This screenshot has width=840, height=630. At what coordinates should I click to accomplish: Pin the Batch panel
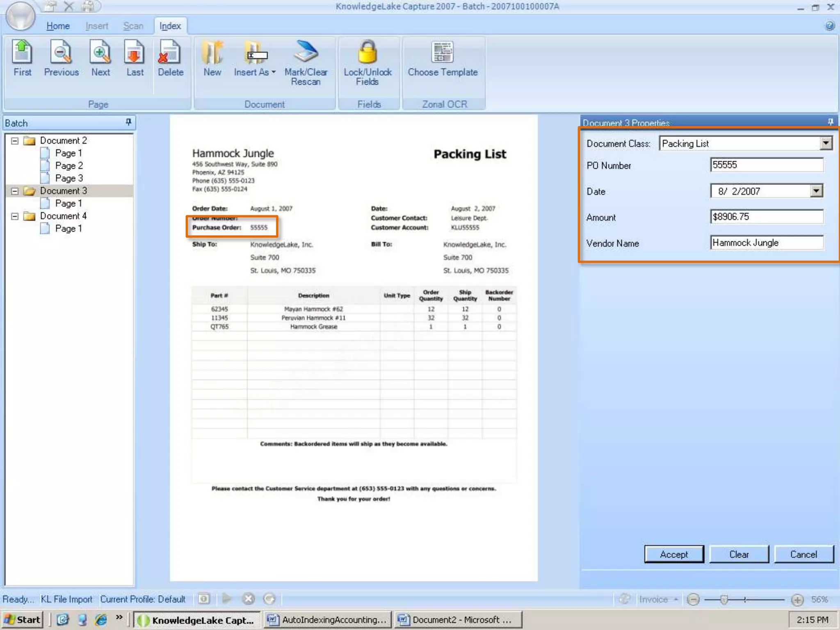[128, 122]
